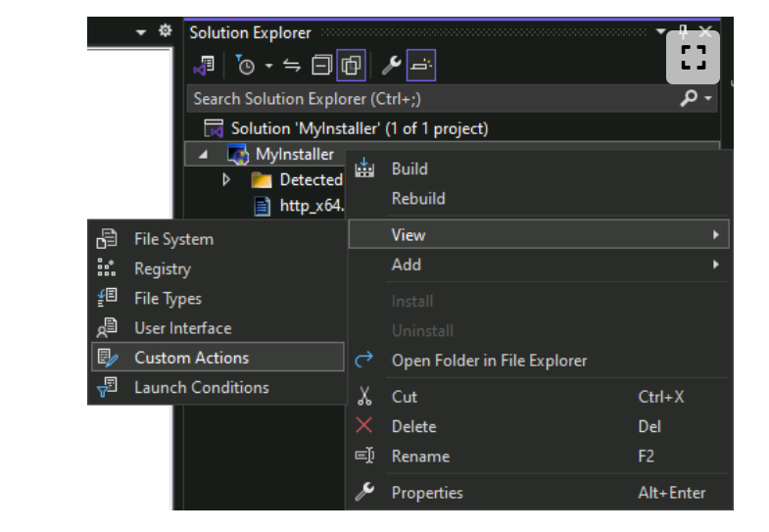
Task: Click the Pending Changes Filter clock icon
Action: point(245,66)
